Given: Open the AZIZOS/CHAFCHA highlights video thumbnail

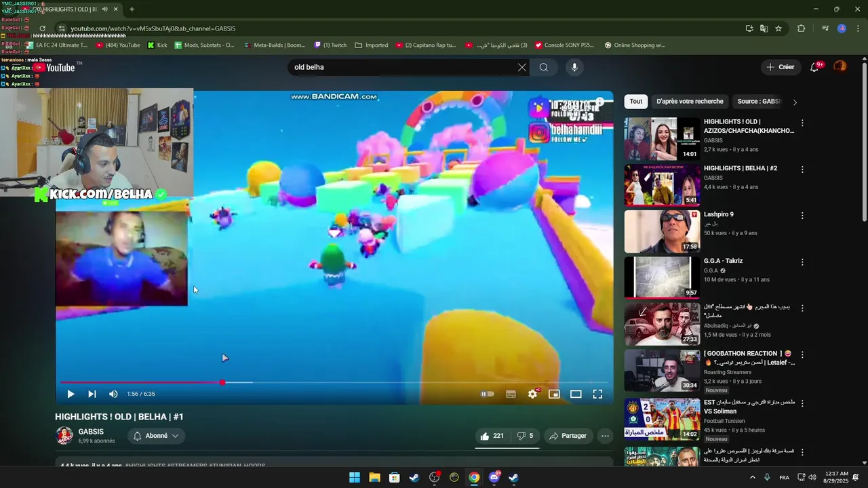Looking at the screenshot, I should (662, 138).
